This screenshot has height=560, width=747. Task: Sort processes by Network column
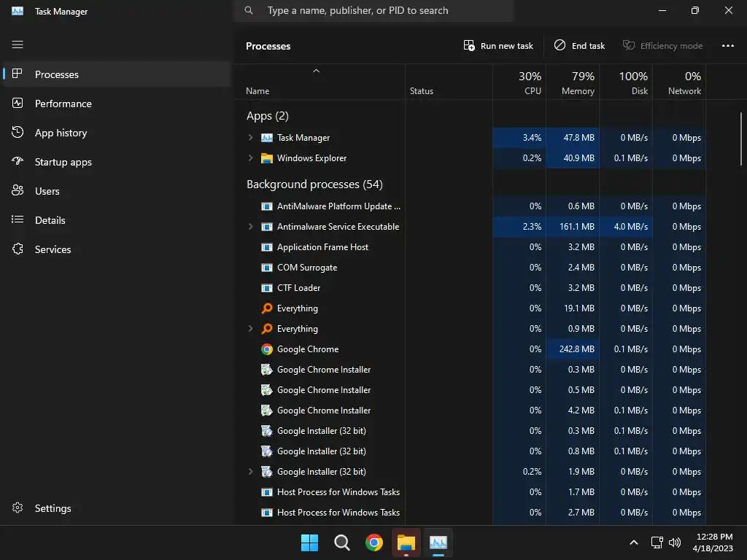[679, 82]
